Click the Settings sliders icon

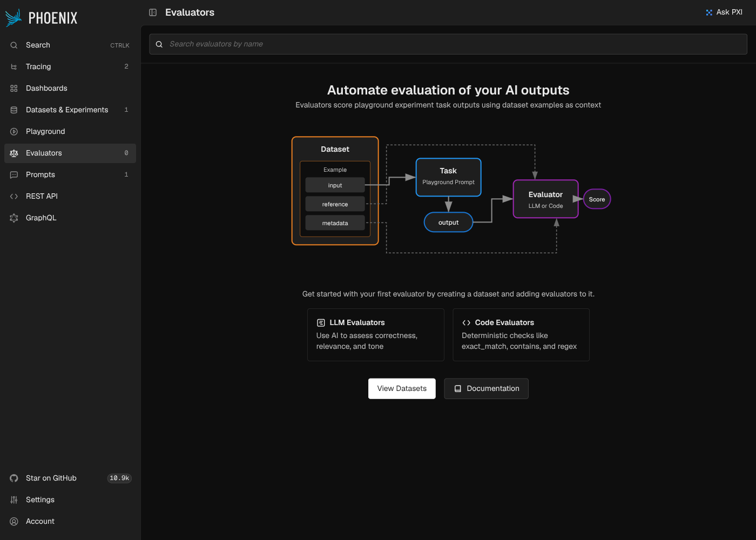coord(14,500)
